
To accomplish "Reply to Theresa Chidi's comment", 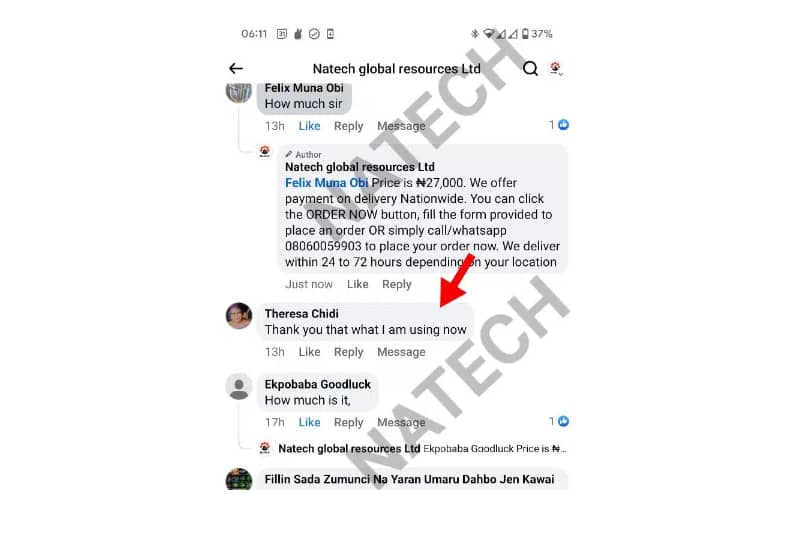I will click(x=349, y=352).
